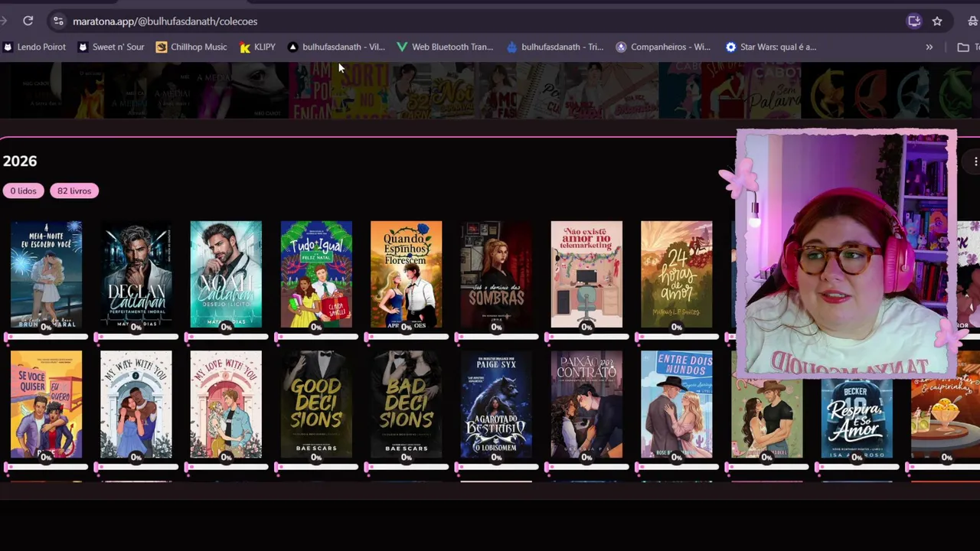Open the 2026 collection three-dot menu

(x=975, y=161)
